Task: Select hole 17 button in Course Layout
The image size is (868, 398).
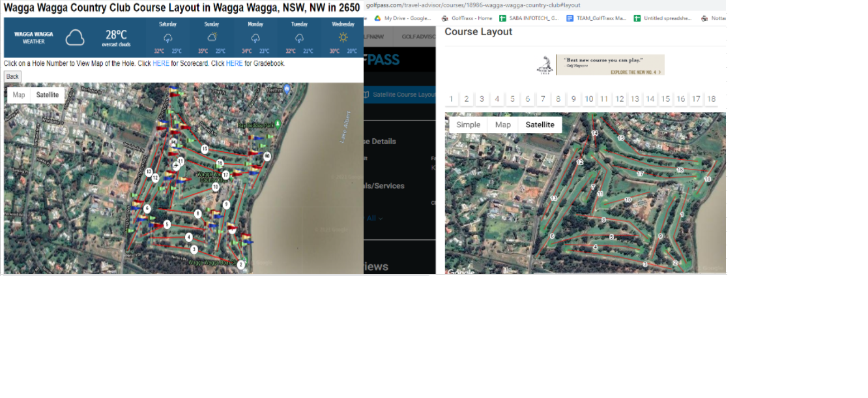Action: pos(696,99)
